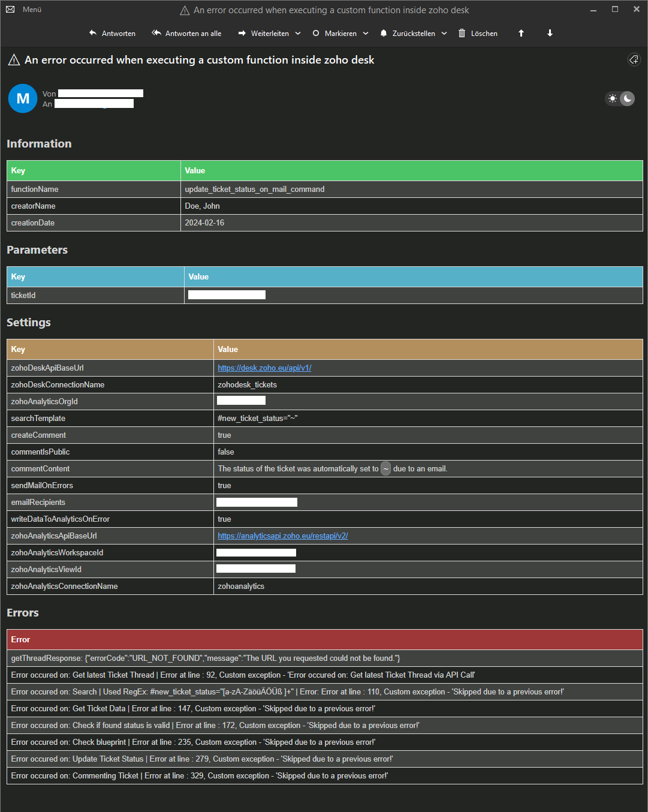Click the 'Check blueprint' error row
Viewport: 648px width, 812px height.
325,742
